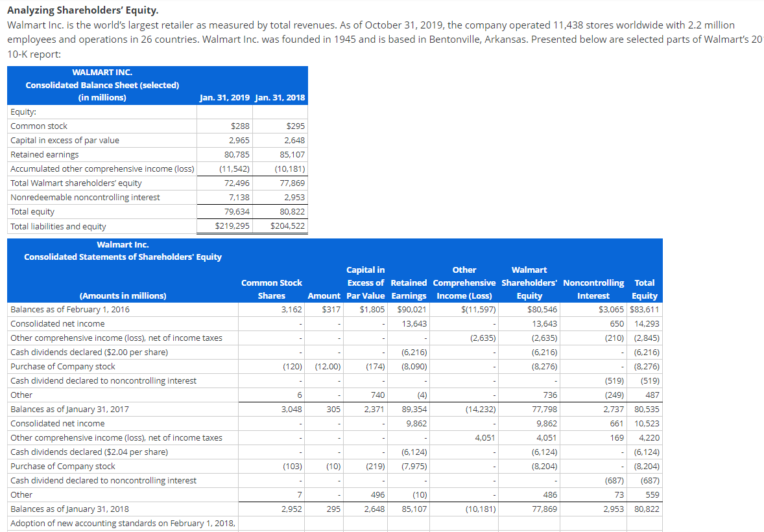Viewport: 764px width, 532px height.
Task: Select the 'Total equity' row label
Action: (32, 212)
